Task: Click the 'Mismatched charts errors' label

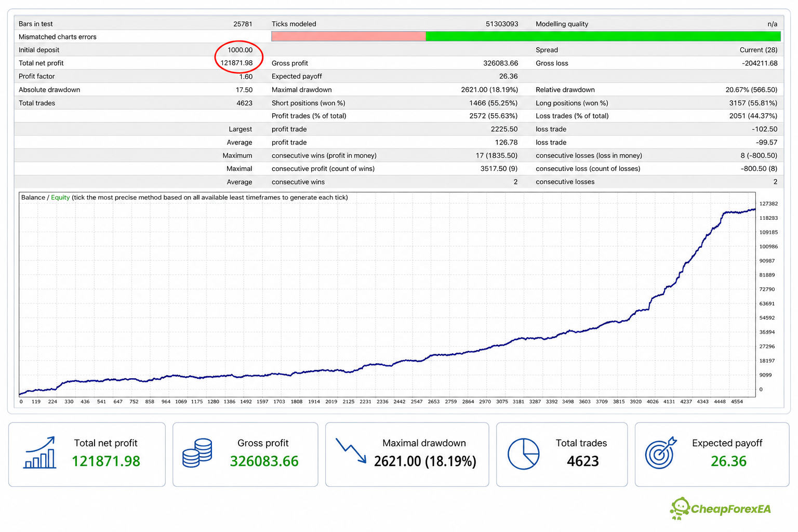Action: click(58, 37)
